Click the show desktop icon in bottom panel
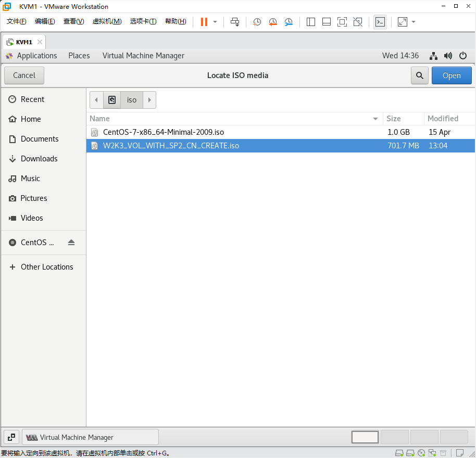This screenshot has height=458, width=476. [x=11, y=437]
